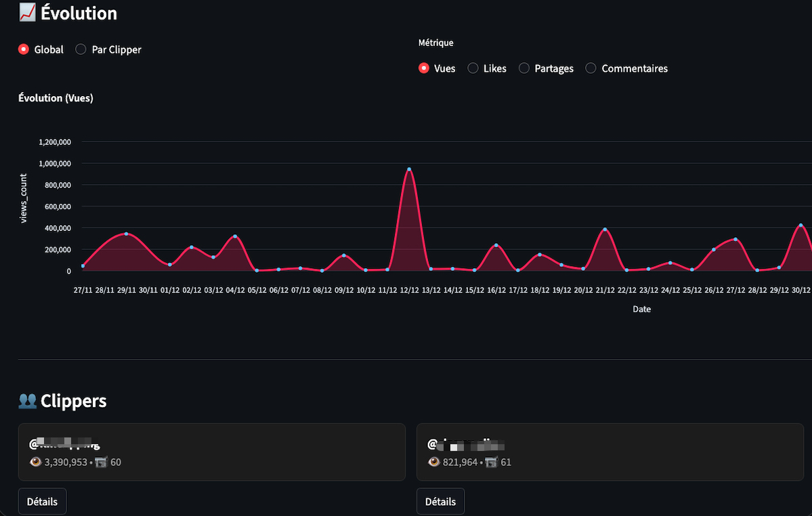Open Détails for the 821,964 views clipper

pyautogui.click(x=440, y=502)
